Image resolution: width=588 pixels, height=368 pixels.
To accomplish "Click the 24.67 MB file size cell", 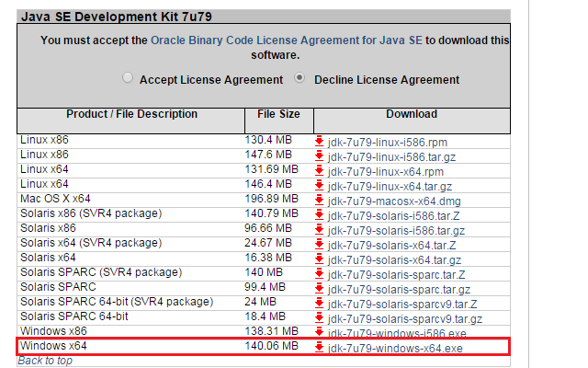I will point(268,243).
